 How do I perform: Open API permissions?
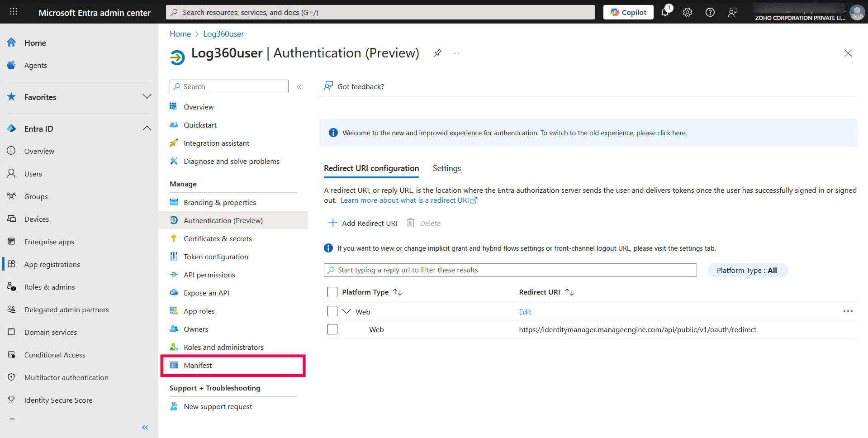coord(209,275)
